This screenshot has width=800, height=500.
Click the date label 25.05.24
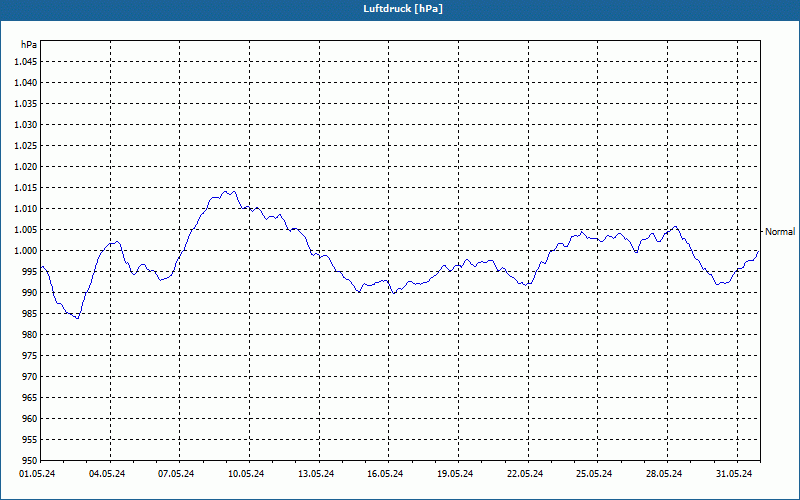point(594,474)
